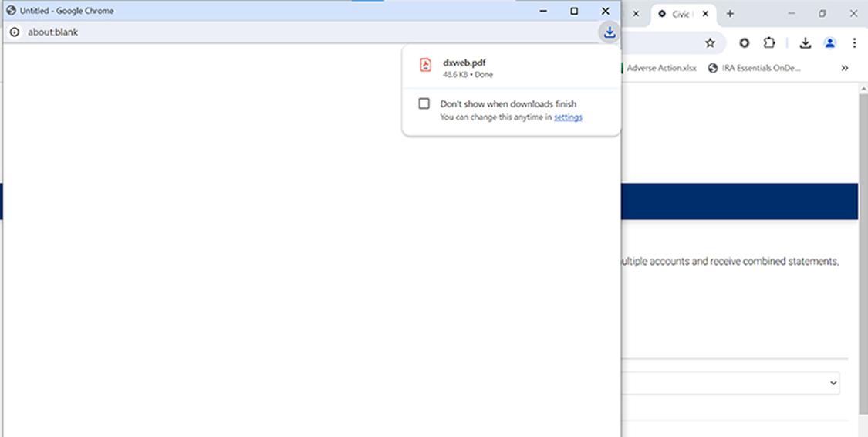Image resolution: width=868 pixels, height=437 pixels.
Task: Click the site information icon beside about:blank
Action: pos(15,32)
